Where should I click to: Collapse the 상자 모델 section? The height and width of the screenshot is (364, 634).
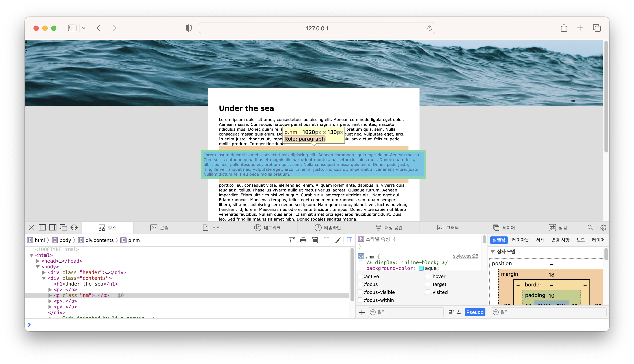click(493, 252)
